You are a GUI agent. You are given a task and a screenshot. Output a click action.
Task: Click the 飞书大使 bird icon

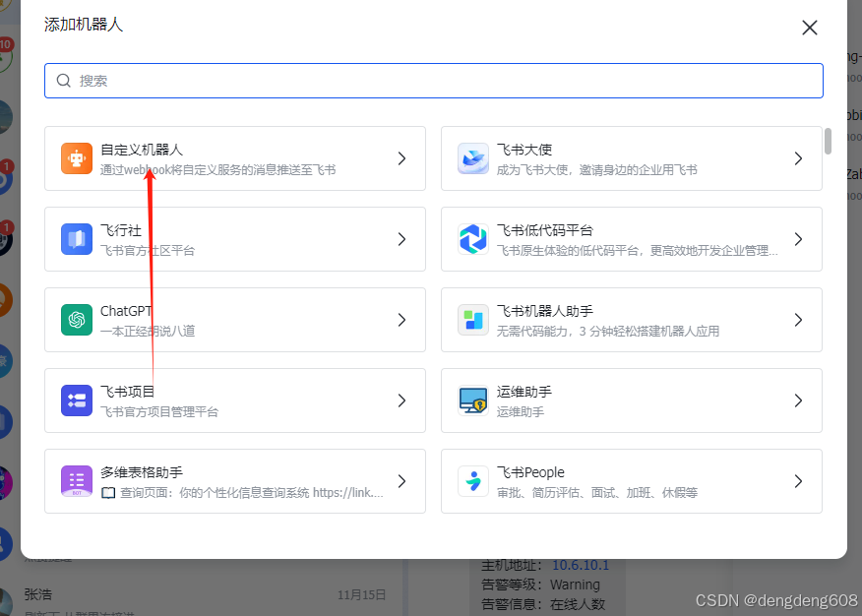[473, 158]
